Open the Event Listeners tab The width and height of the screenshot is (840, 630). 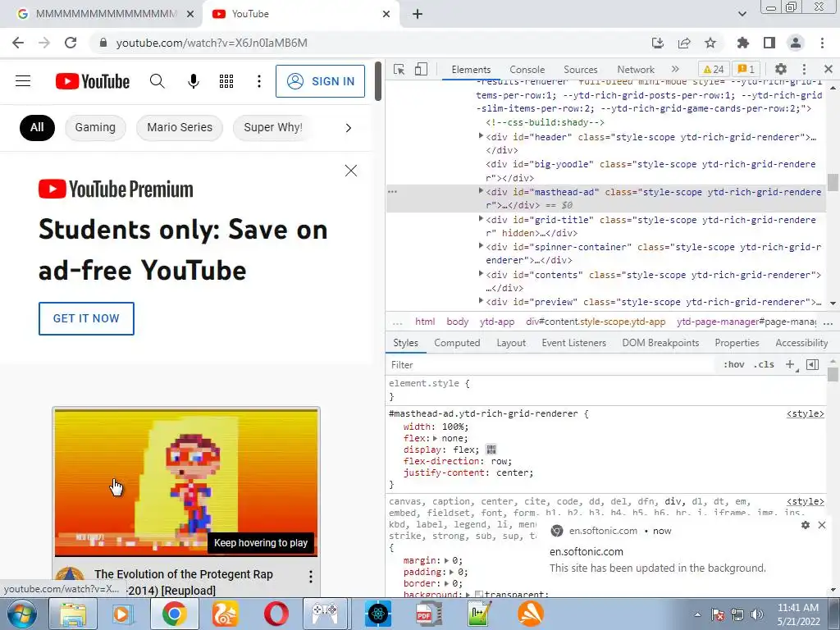click(573, 343)
